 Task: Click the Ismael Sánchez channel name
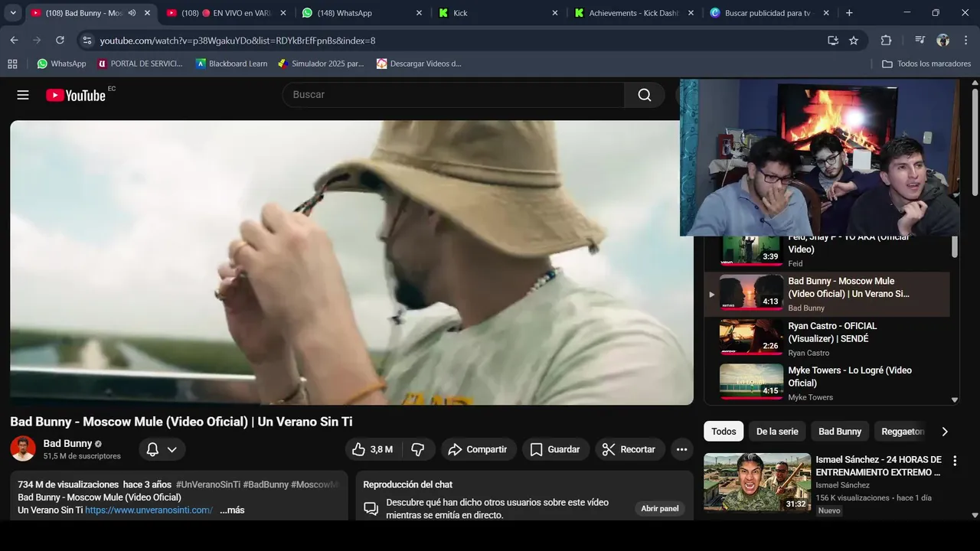click(x=842, y=485)
